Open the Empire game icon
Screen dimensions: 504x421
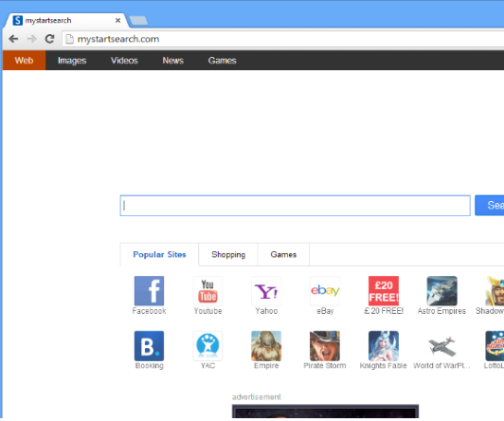266,346
